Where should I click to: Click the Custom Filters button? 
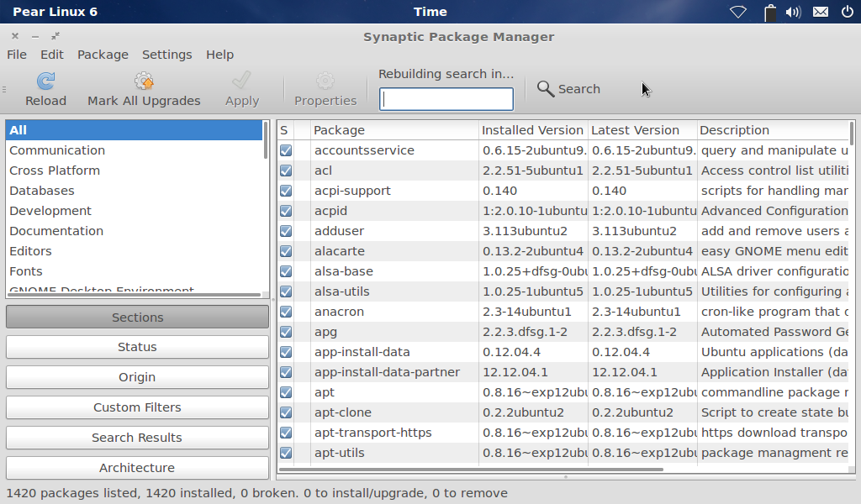coord(137,407)
